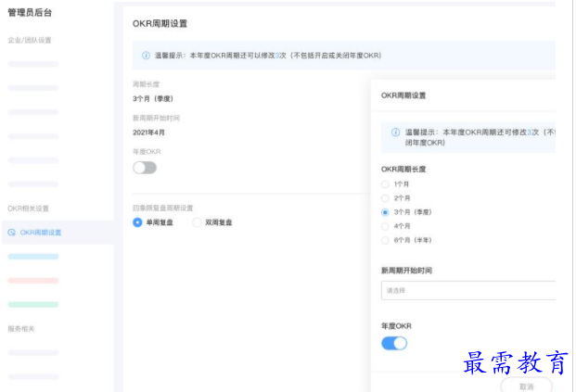Screen dimensions: 576x392
Task: Click the red placeholder sidebar item
Action: tap(33, 281)
